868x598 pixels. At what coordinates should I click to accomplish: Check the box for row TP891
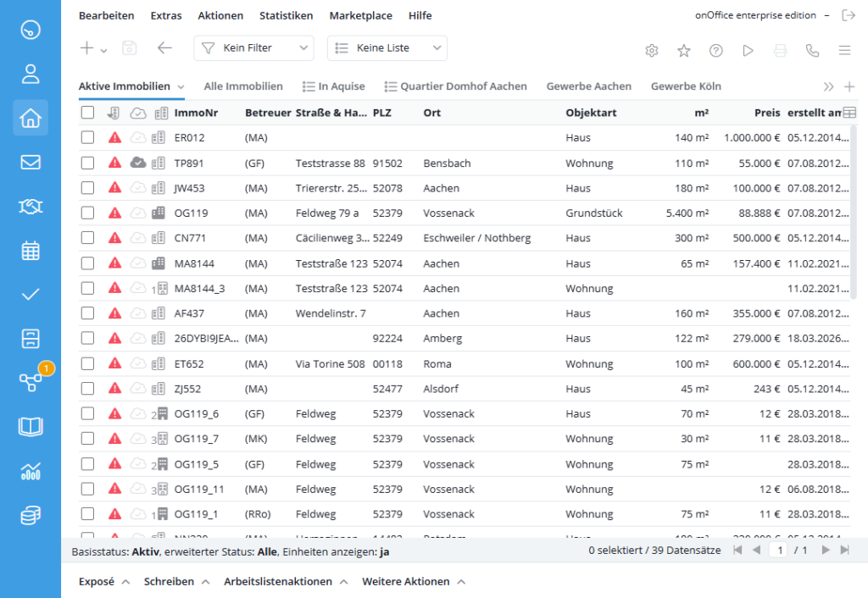tap(87, 163)
